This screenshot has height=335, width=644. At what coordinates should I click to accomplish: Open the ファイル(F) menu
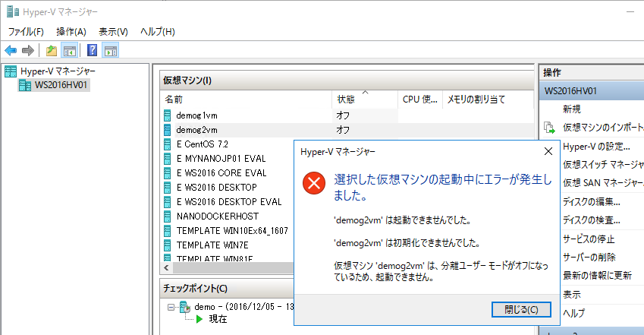click(x=26, y=32)
